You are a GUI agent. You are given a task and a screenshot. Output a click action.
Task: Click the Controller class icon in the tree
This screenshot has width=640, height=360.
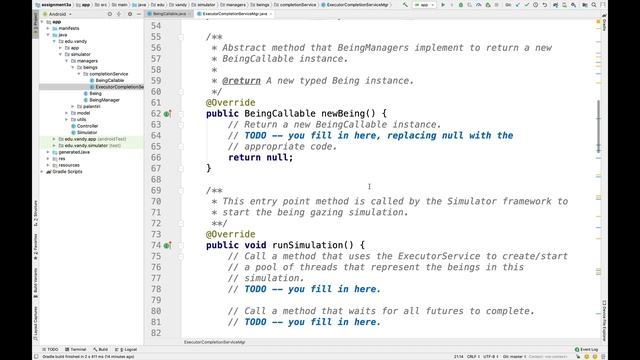click(74, 126)
